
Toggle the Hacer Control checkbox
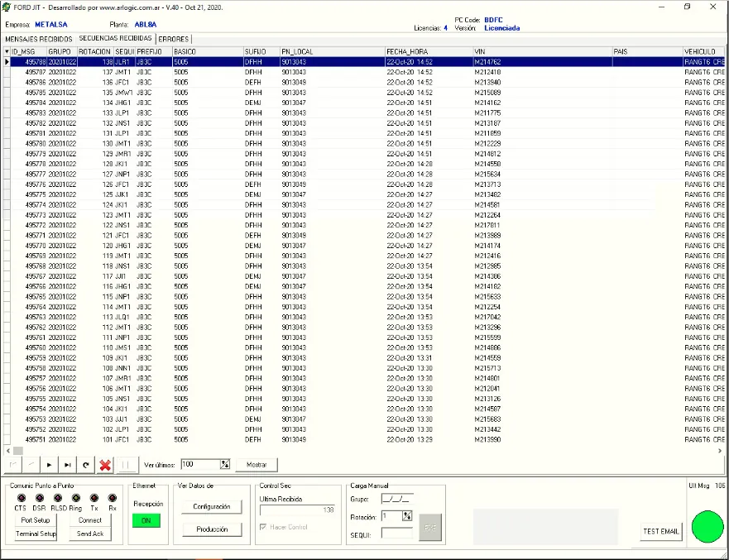tap(264, 527)
